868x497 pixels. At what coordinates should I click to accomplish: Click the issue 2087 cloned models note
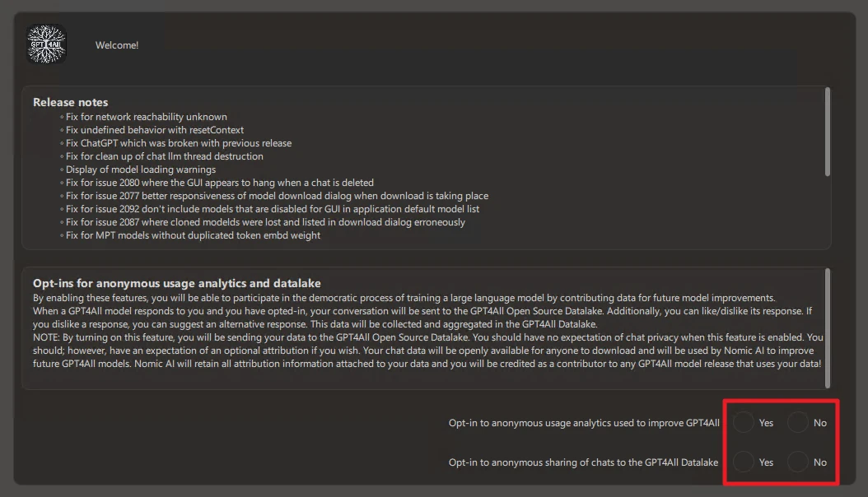264,221
